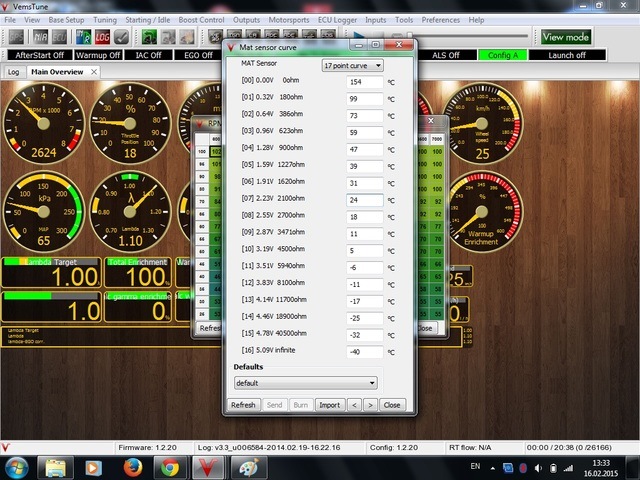Click the ECU toolbar icon
640x480 pixels.
[x=60, y=38]
